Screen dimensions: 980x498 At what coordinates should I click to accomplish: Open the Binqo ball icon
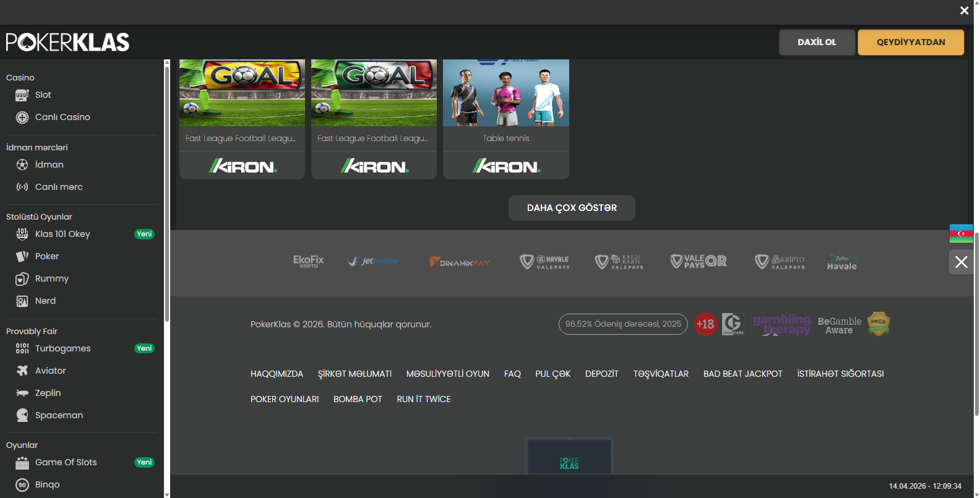pyautogui.click(x=22, y=484)
